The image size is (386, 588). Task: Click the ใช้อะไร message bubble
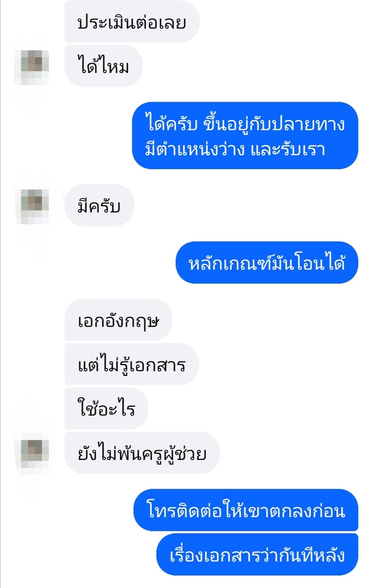[x=106, y=409]
